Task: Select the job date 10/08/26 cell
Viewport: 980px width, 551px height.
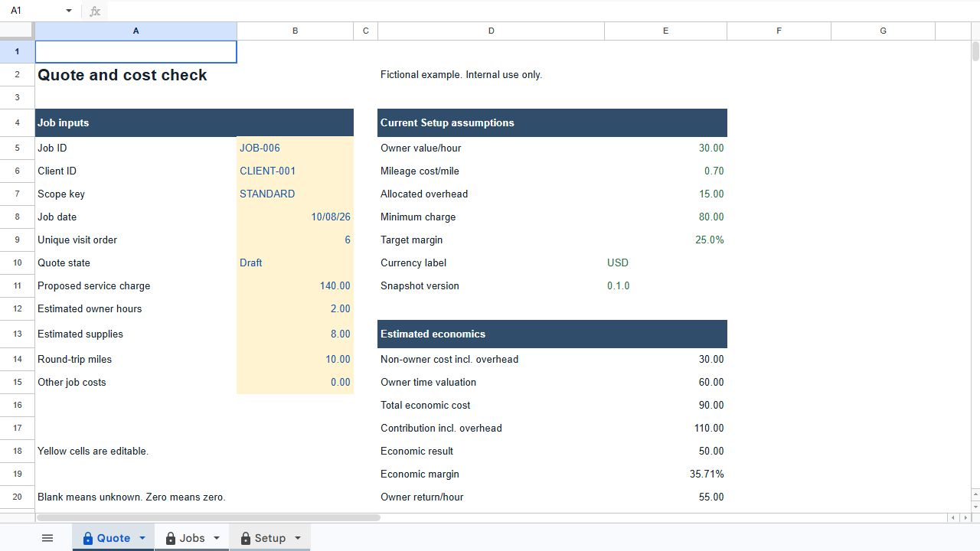Action: pyautogui.click(x=295, y=217)
